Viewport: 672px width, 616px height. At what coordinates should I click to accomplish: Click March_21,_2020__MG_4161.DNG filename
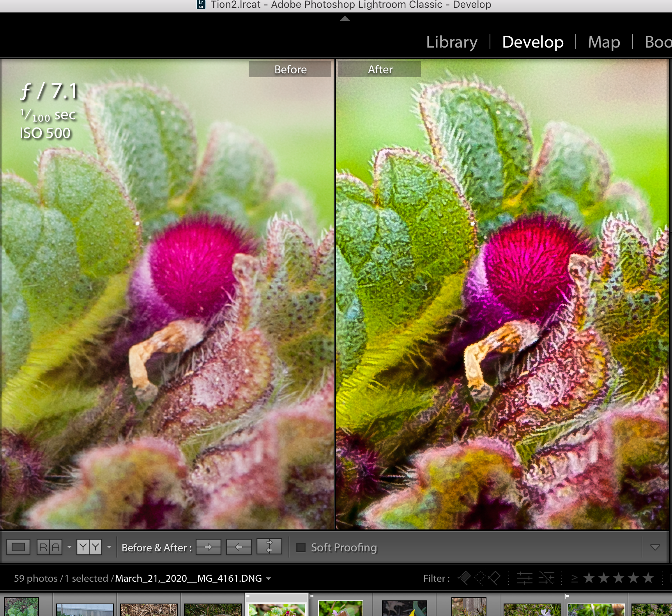point(189,578)
